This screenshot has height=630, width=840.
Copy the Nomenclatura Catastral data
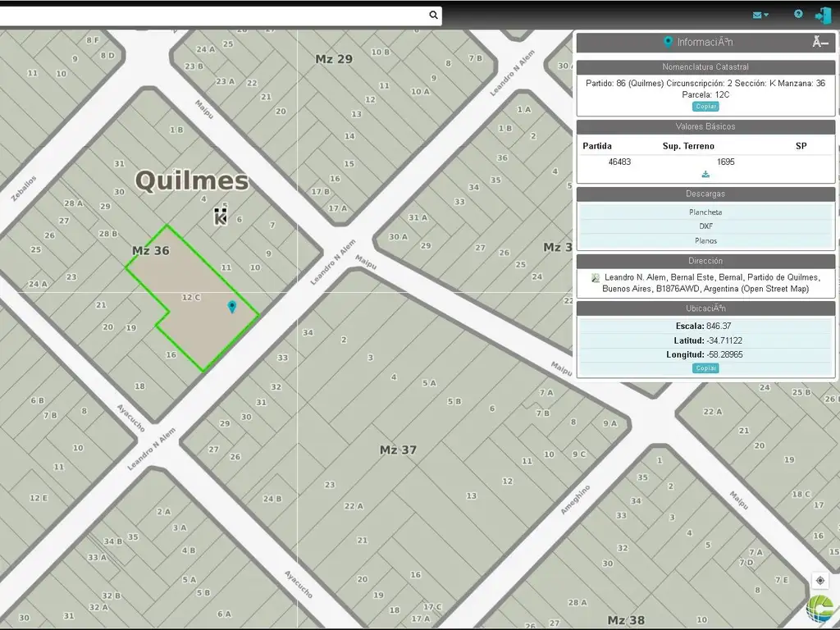coord(705,107)
